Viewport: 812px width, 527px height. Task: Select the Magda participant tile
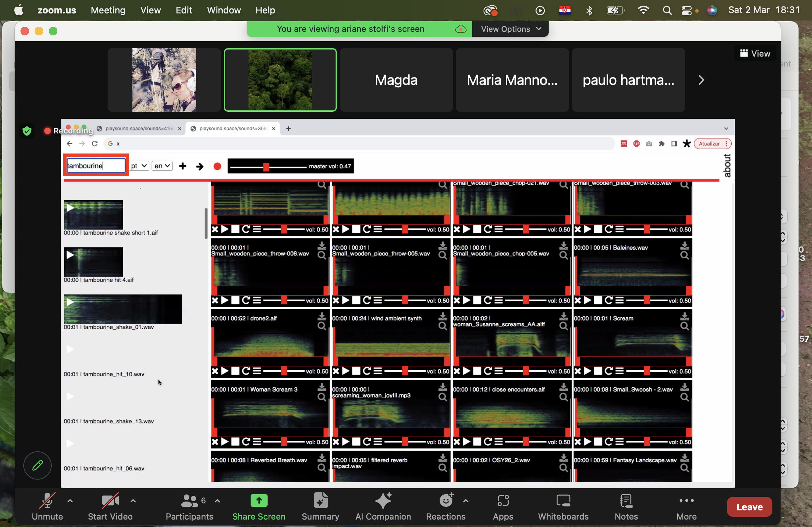[x=396, y=80]
